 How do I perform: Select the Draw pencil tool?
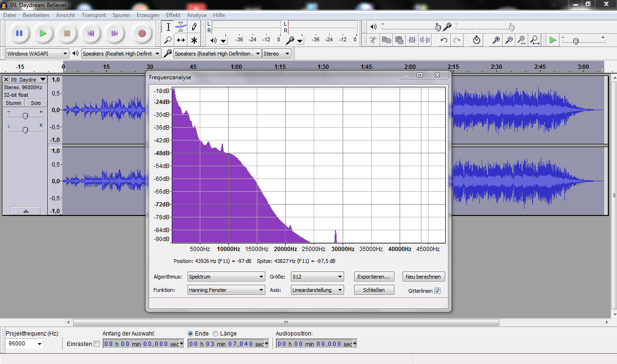pos(194,27)
